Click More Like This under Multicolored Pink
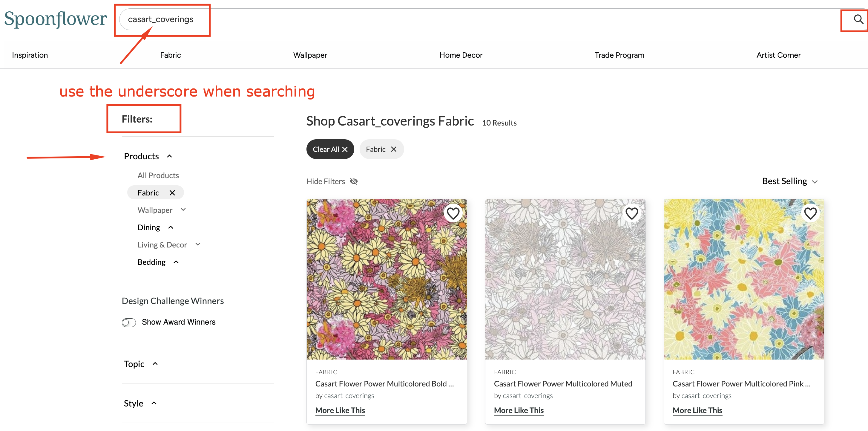Viewport: 868px width, 431px height. [x=697, y=410]
